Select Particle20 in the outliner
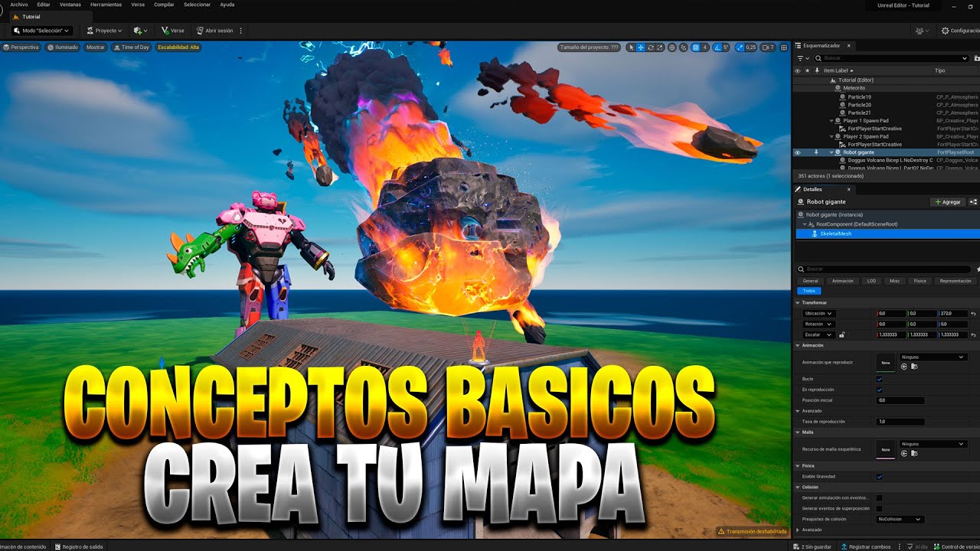The width and height of the screenshot is (980, 551). (859, 105)
